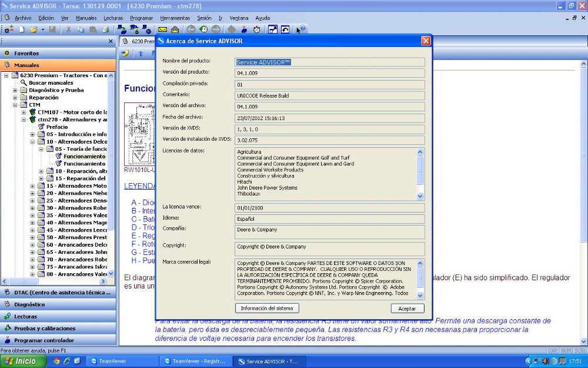
Task: Switch to TeamViewer - Registr taskbar window
Action: click(196, 362)
